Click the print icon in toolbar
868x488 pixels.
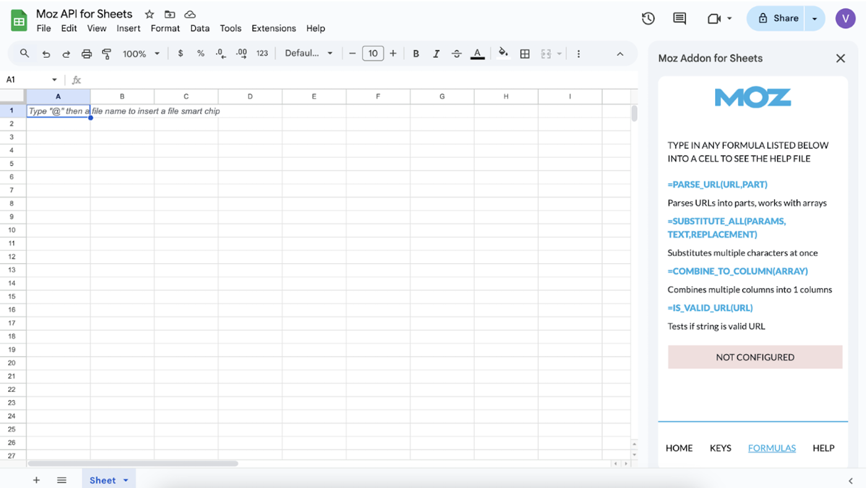tap(87, 54)
